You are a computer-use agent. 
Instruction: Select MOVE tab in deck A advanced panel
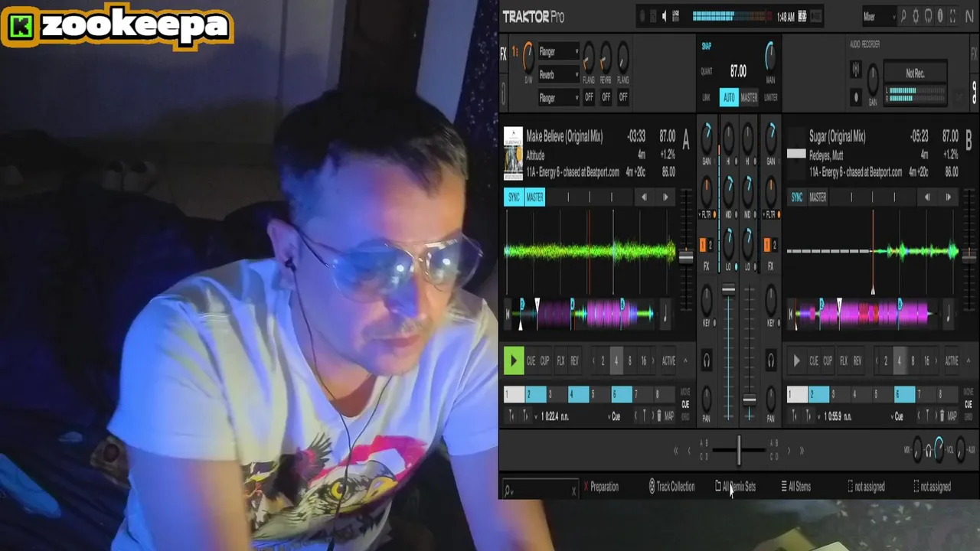686,392
